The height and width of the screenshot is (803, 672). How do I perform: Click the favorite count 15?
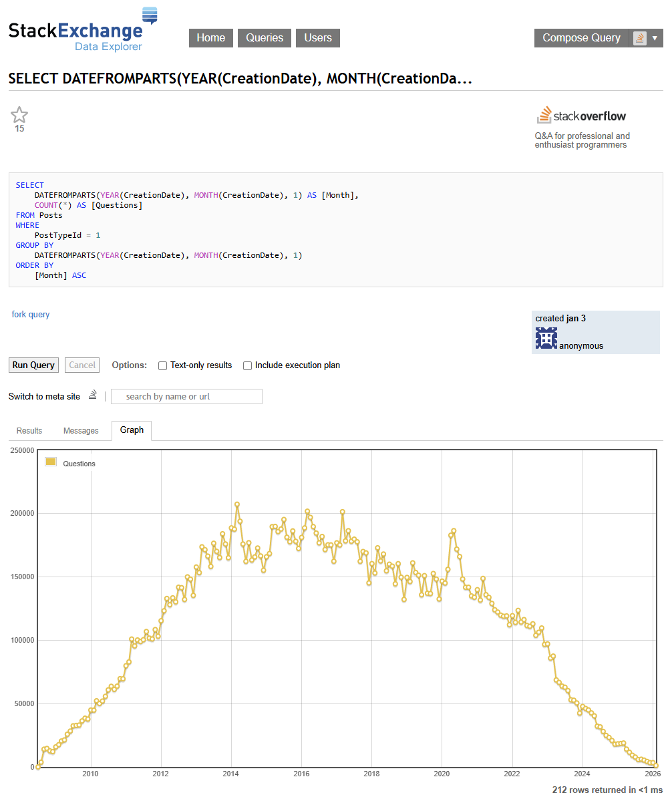(19, 129)
